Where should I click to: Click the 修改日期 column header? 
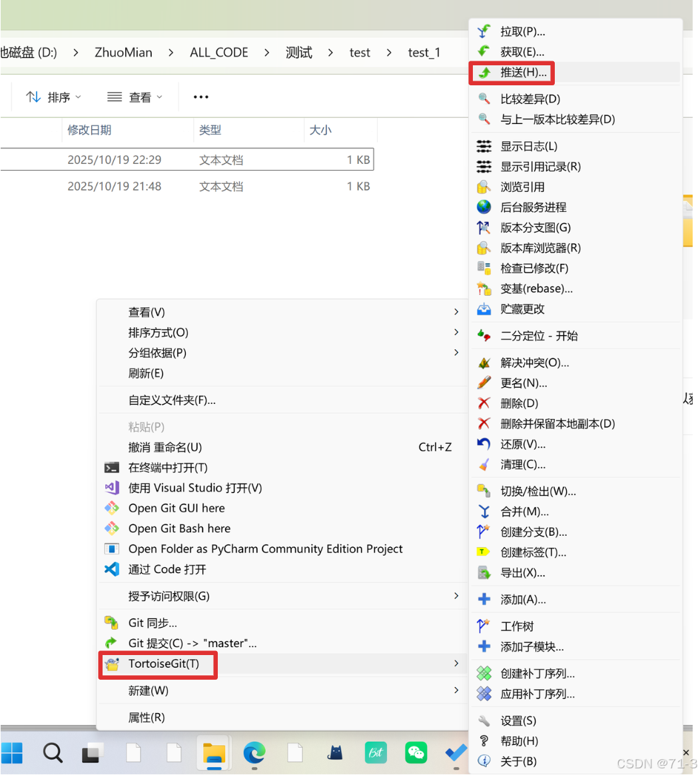[89, 130]
